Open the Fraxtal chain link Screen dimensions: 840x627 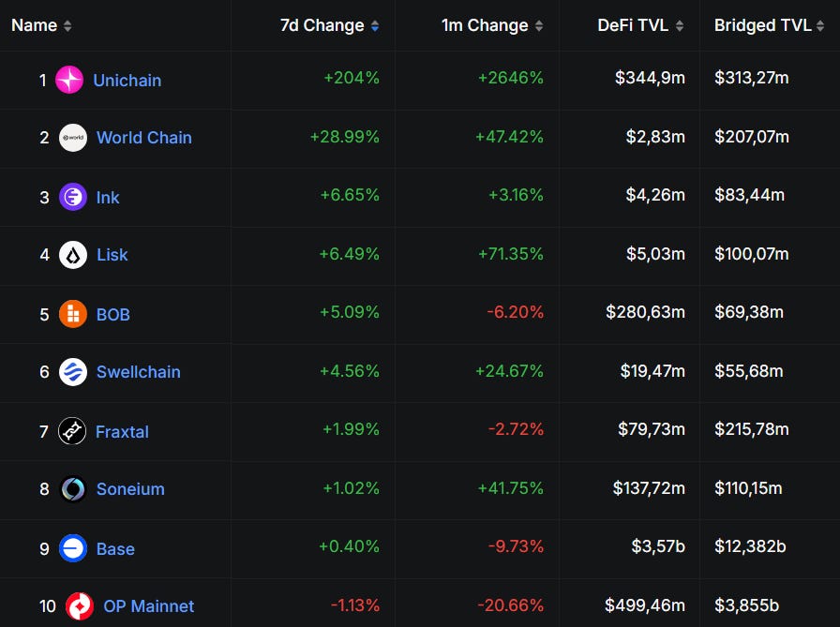pyautogui.click(x=122, y=431)
